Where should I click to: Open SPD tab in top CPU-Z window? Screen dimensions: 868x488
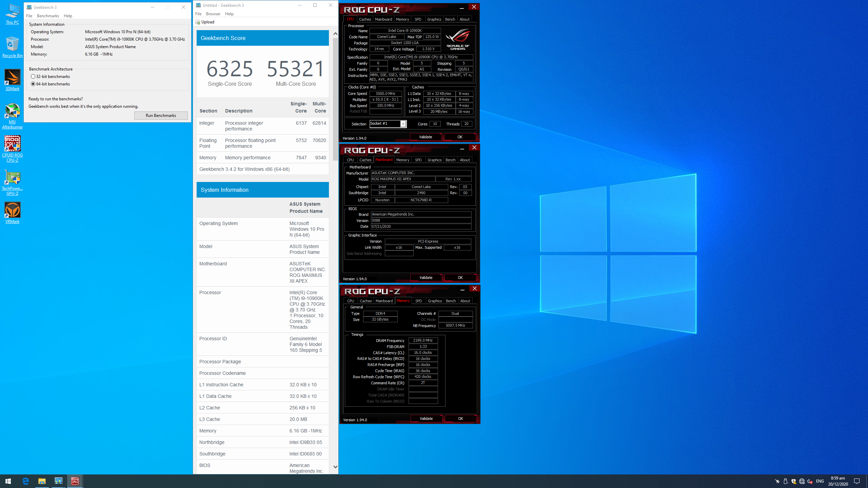(418, 19)
